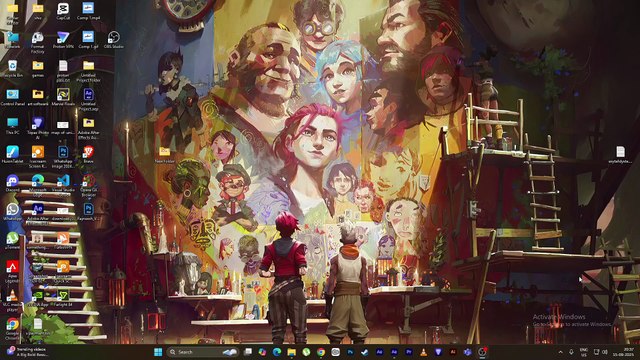Open Task View on the taskbar
640x360 pixels.
point(248,352)
